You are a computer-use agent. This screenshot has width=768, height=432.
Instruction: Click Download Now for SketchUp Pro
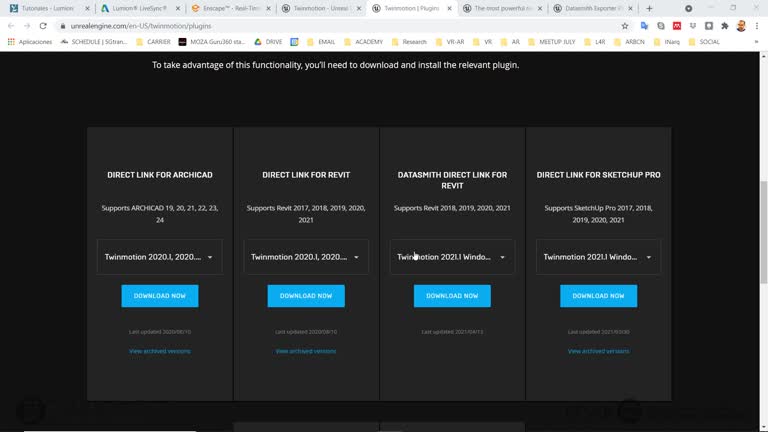pos(598,296)
